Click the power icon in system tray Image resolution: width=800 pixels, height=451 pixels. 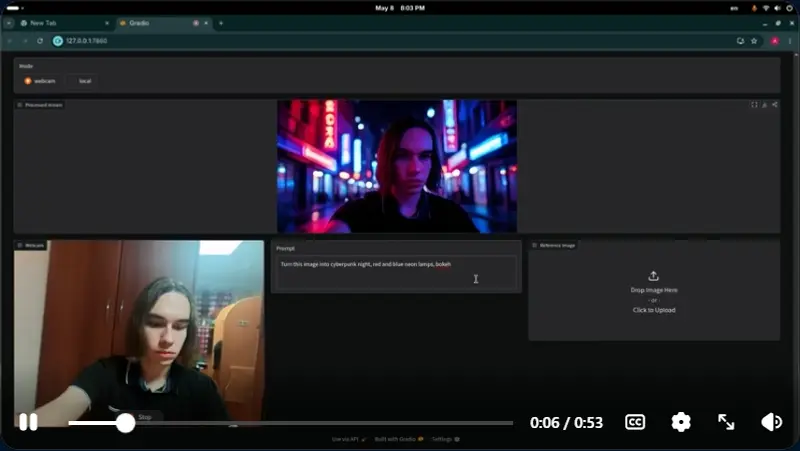(x=789, y=8)
